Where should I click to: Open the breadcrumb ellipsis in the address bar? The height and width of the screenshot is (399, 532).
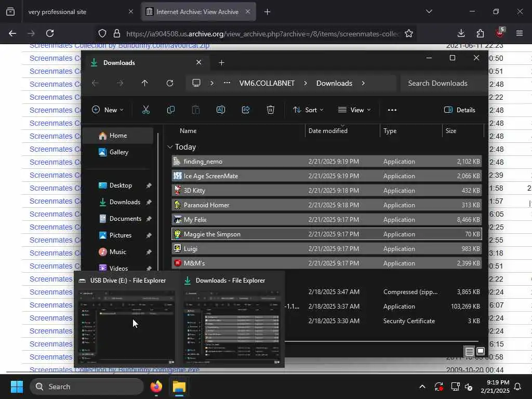pos(227,83)
